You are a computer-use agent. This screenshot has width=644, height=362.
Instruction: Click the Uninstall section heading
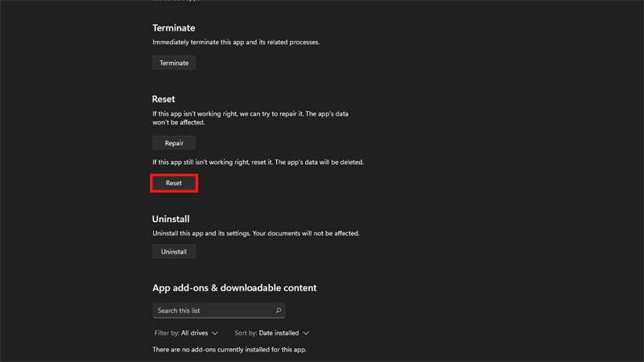tap(171, 219)
